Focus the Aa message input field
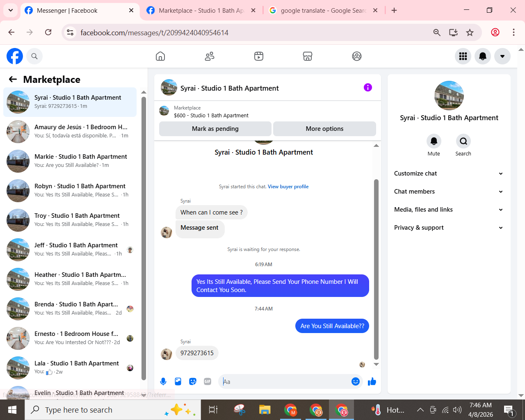 pyautogui.click(x=285, y=381)
